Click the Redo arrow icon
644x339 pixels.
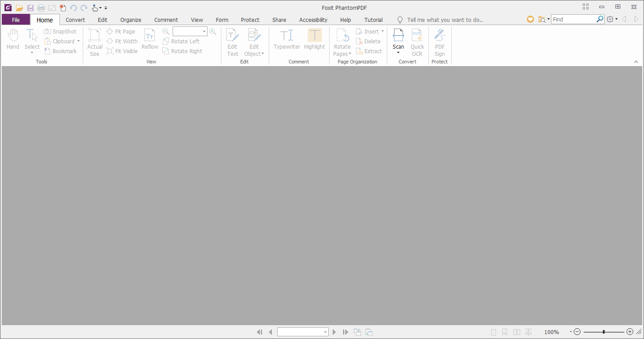84,8
